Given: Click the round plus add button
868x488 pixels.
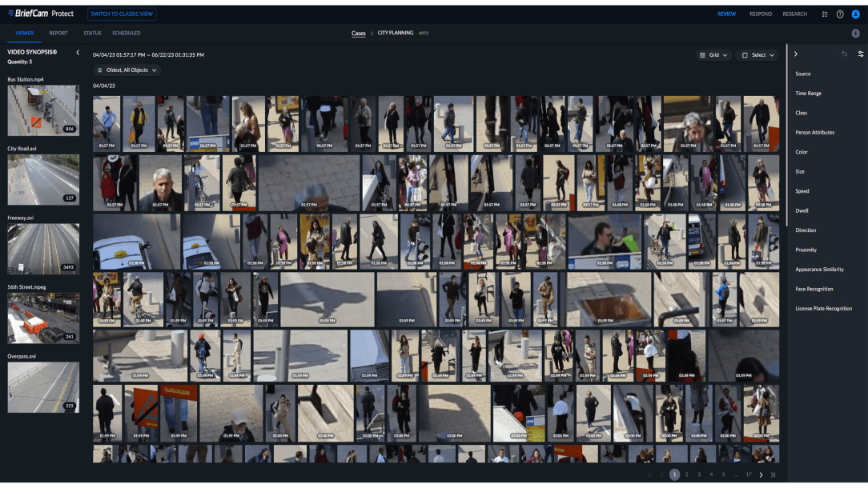Looking at the screenshot, I should 855,34.
